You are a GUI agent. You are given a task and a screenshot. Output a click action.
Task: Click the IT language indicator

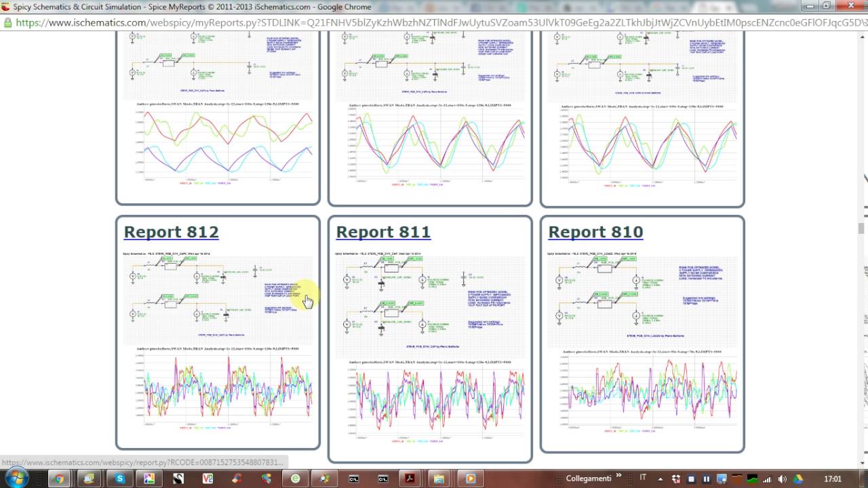[643, 477]
